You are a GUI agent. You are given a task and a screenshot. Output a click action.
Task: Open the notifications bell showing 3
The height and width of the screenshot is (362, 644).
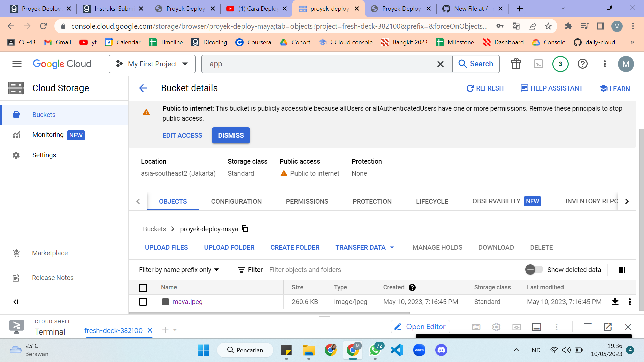pyautogui.click(x=560, y=64)
